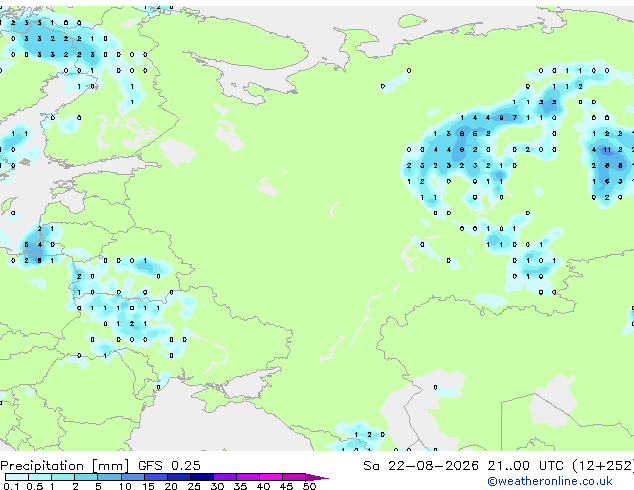
Task: Click the 40–45 mm magenta legend swatch
Action: click(271, 477)
